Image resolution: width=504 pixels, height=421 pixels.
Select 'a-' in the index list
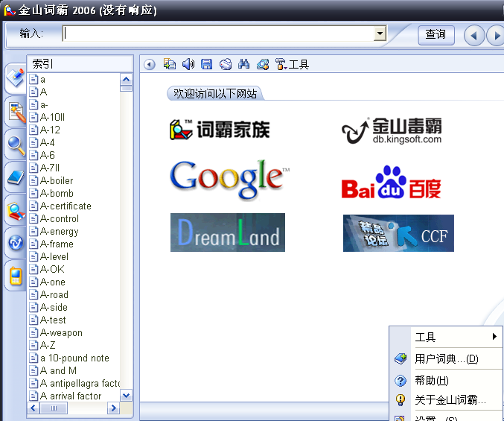coord(44,105)
